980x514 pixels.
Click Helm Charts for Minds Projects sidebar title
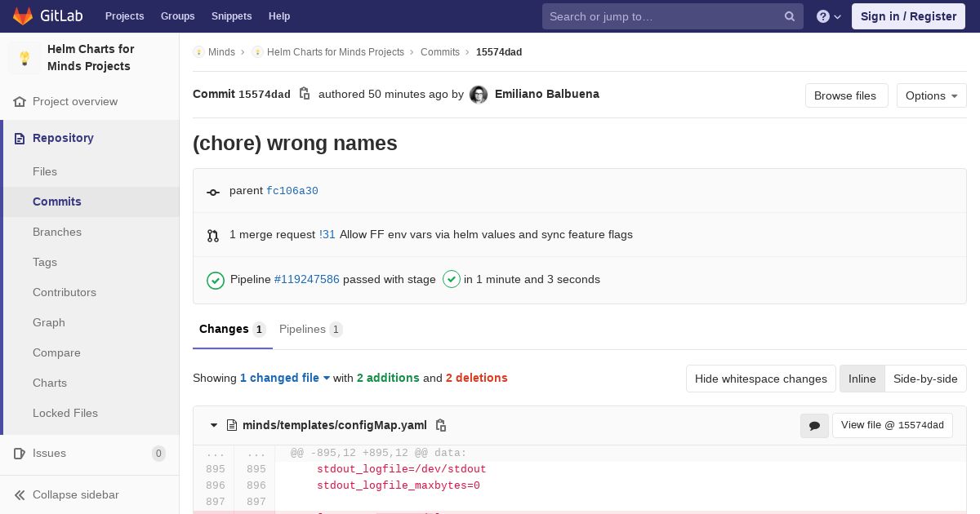pos(91,58)
